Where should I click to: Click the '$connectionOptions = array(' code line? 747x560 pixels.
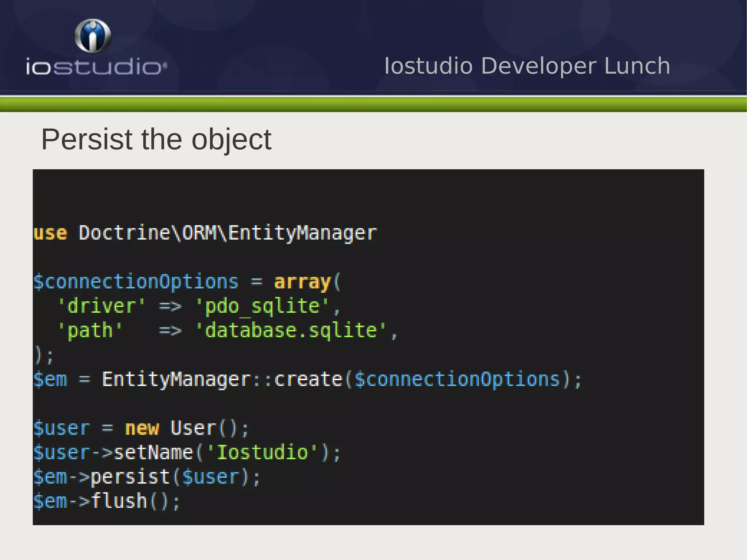pos(187,282)
